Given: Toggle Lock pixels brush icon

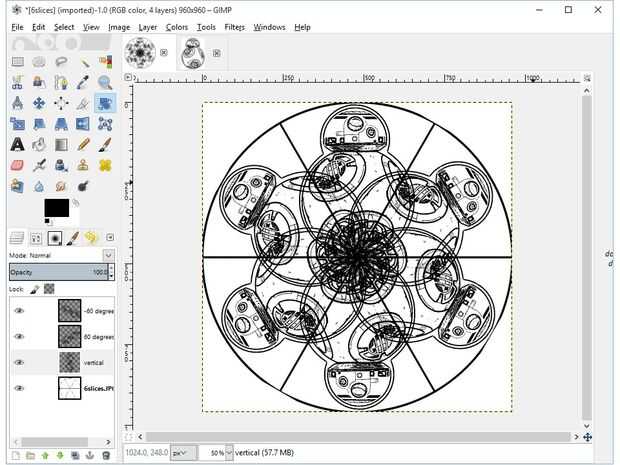Looking at the screenshot, I should tap(34, 289).
